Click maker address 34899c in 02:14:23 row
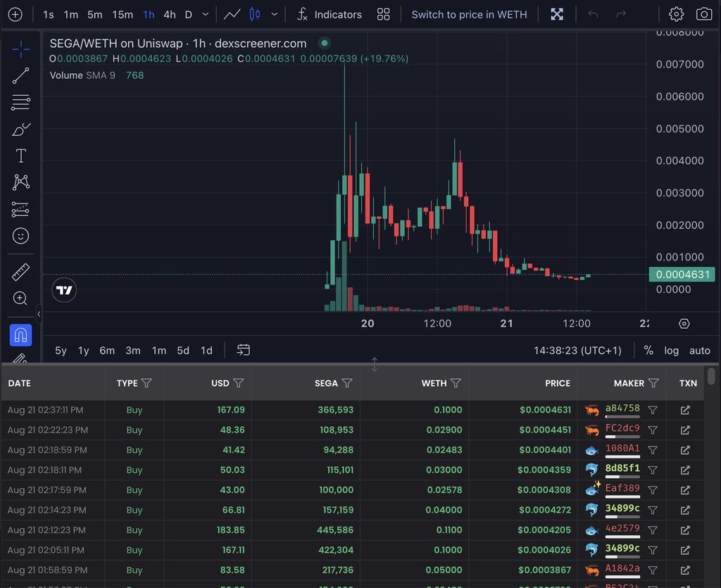Viewport: 721px width, 588px height. pos(622,508)
